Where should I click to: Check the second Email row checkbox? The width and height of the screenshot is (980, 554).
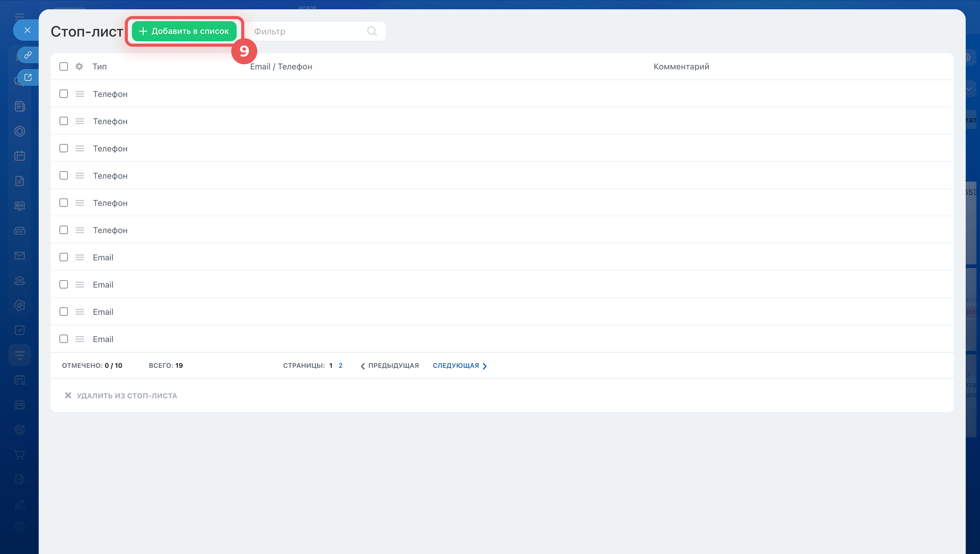click(x=64, y=284)
